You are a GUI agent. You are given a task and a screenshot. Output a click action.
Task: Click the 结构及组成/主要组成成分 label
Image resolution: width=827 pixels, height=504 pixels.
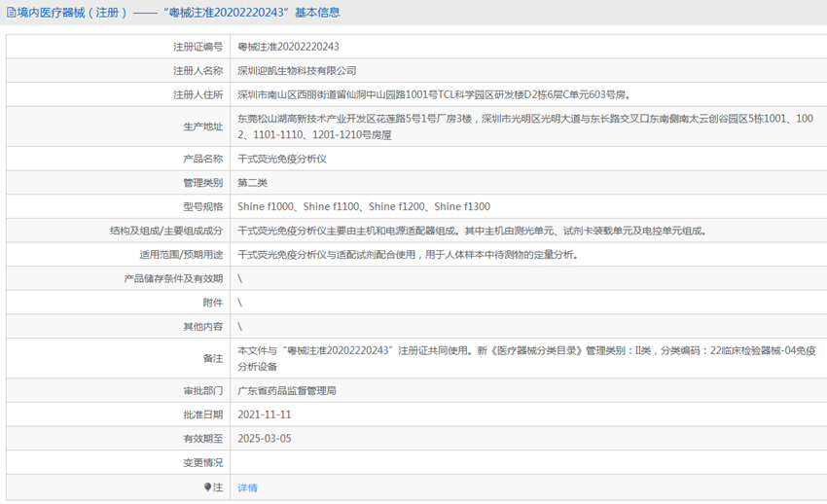point(166,231)
